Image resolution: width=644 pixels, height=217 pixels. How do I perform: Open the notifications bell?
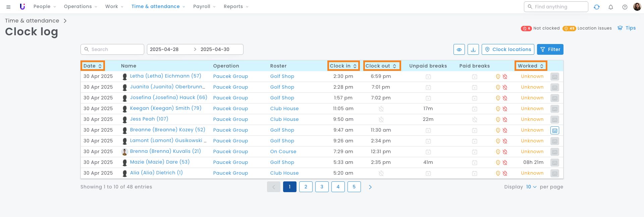coord(610,7)
